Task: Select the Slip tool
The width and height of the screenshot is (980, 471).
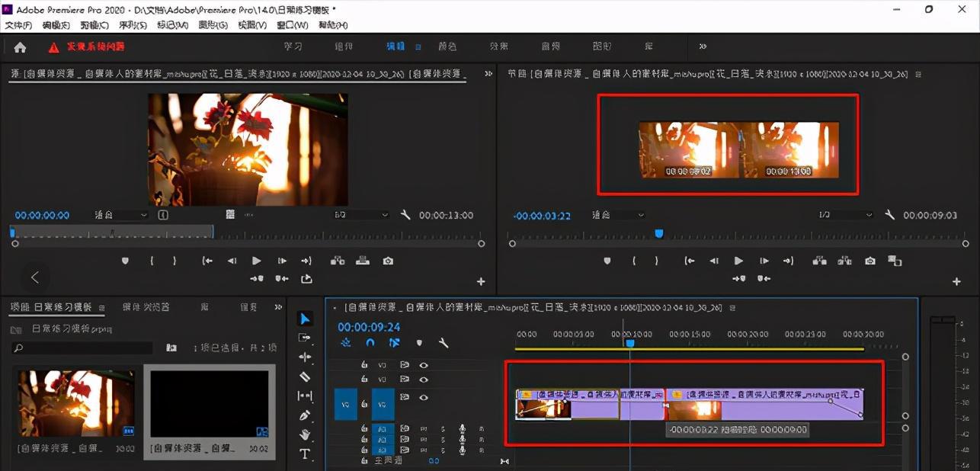Action: (x=305, y=396)
